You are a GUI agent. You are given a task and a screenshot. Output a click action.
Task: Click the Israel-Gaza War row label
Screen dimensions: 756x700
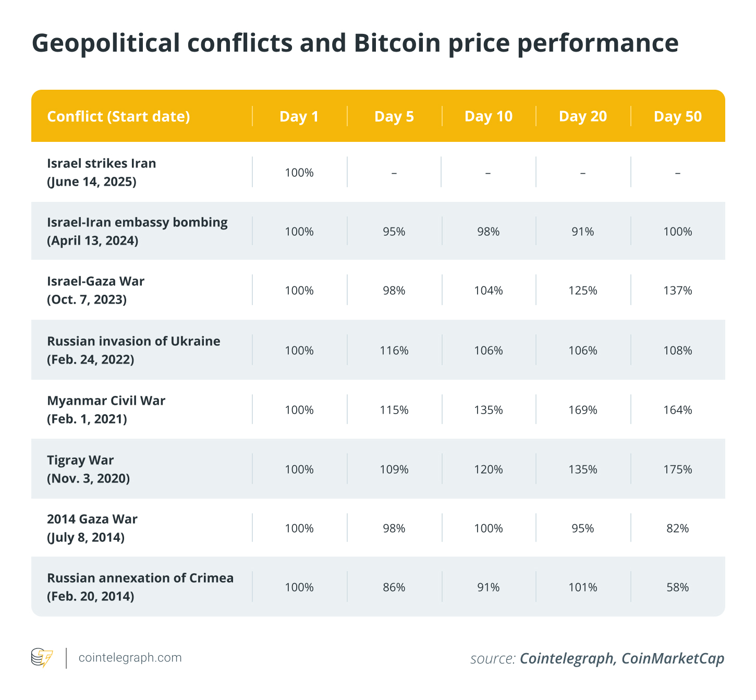[95, 290]
